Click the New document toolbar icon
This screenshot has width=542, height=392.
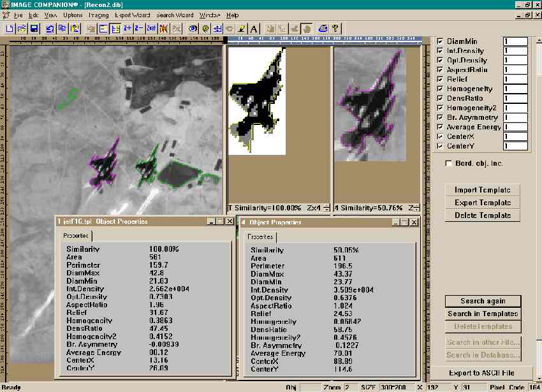(x=10, y=28)
